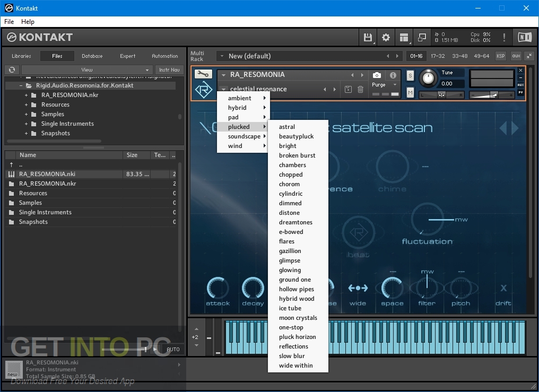Switch to the Libraries tab
The image size is (539, 392).
coord(21,56)
